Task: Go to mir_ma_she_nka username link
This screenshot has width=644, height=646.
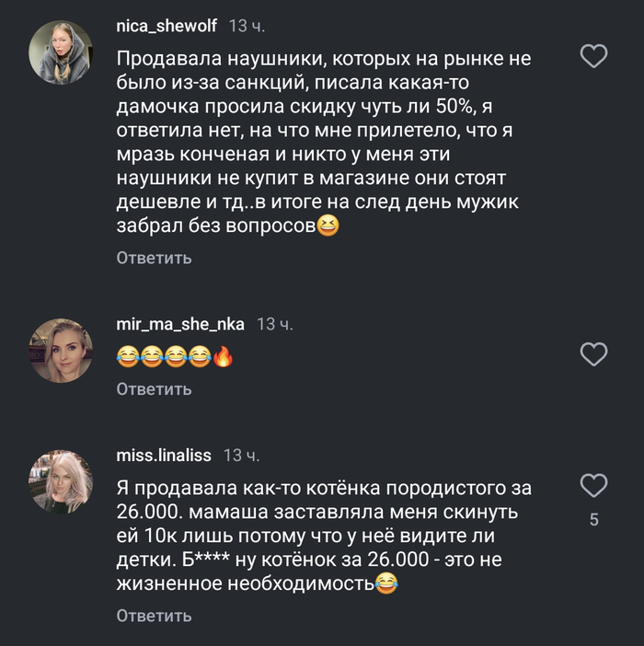Action: [181, 324]
